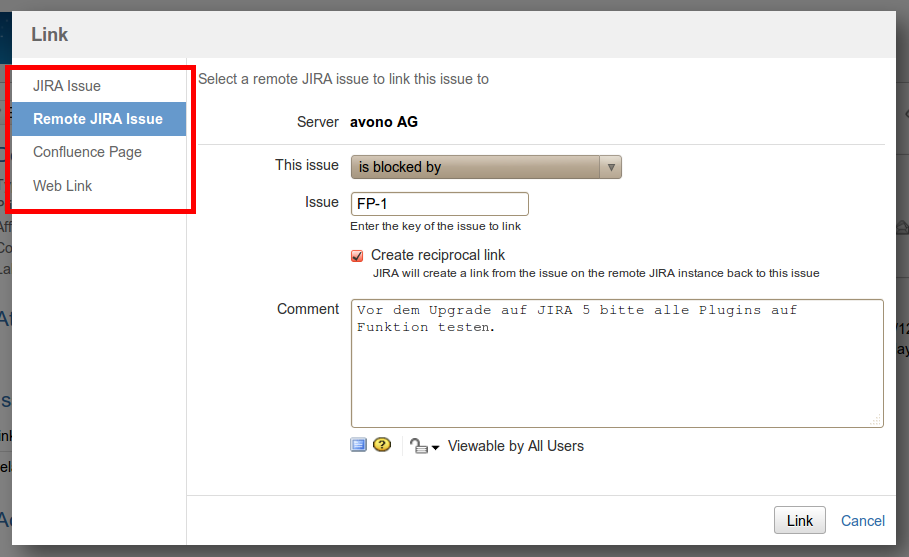Expand the small arrow beside the padlock
Viewport: 909px width, 557px height.
(x=435, y=449)
